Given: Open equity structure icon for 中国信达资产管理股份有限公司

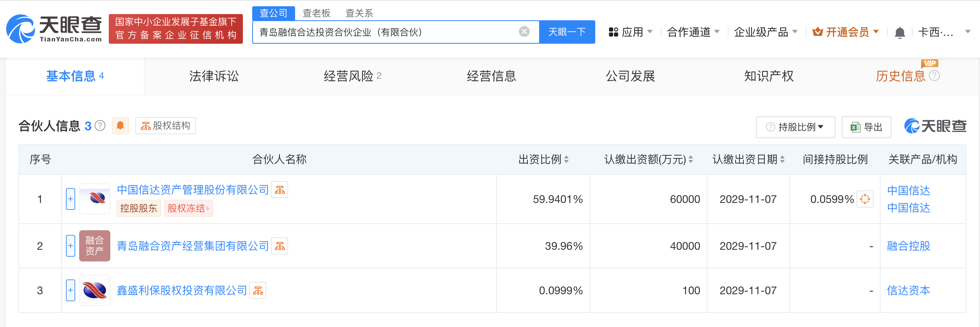Looking at the screenshot, I should click(279, 190).
